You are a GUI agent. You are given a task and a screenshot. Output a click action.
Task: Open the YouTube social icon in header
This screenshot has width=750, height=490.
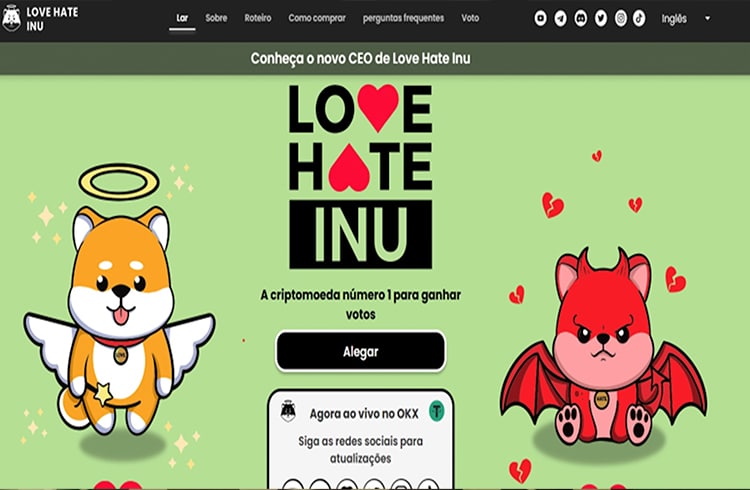pos(540,19)
